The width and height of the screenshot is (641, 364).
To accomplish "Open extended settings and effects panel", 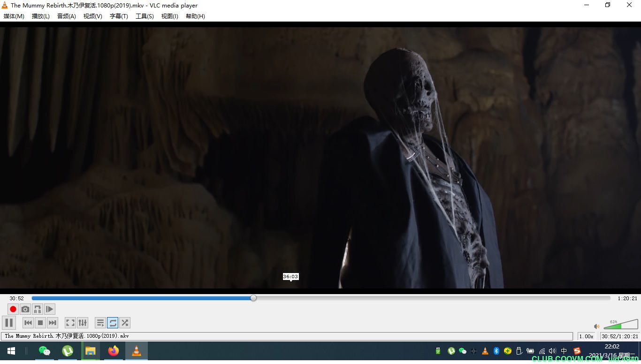I will coord(83,323).
